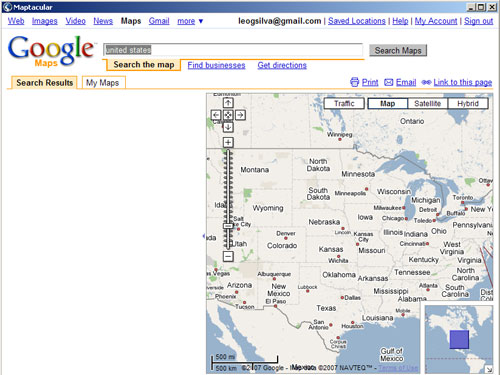Pan the map left with arrow
500x375 pixels.
coord(216,115)
